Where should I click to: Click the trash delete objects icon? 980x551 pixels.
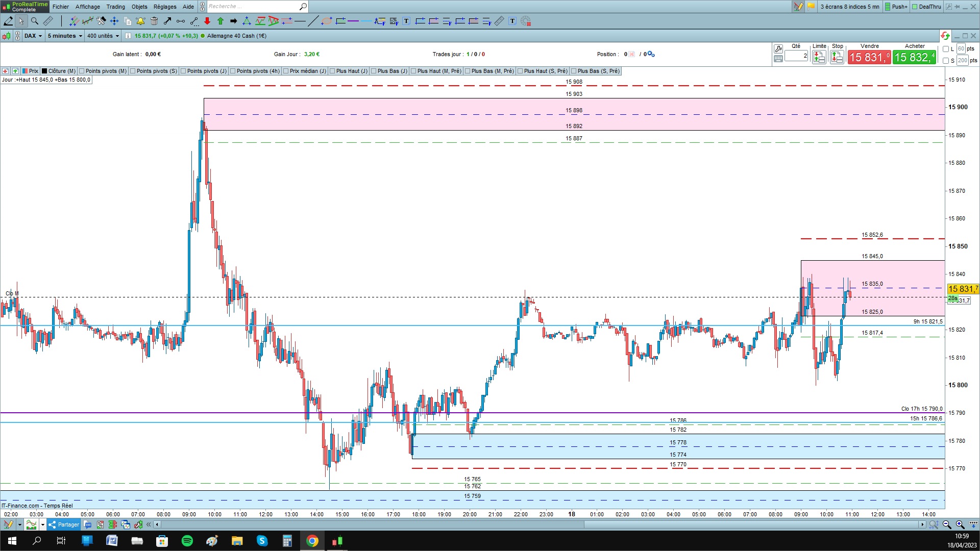coord(154,21)
